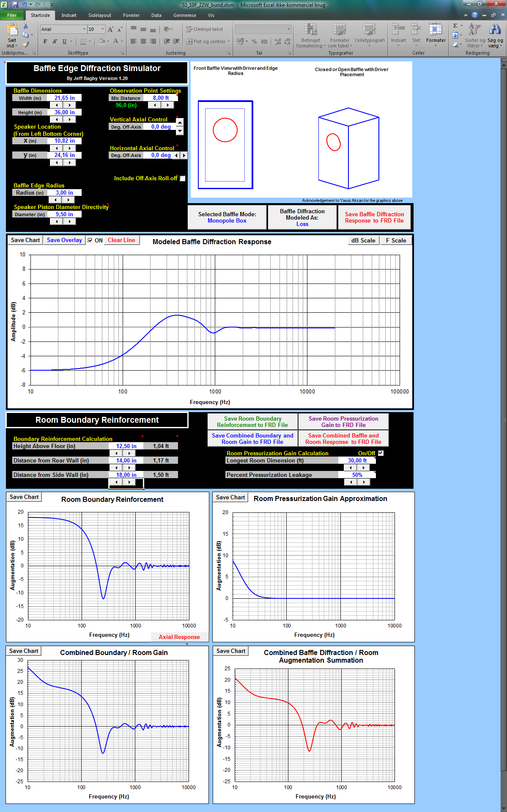Viewport: 507px width, 812px height.
Task: Toggle Italic (K) formatting
Action: [x=55, y=41]
